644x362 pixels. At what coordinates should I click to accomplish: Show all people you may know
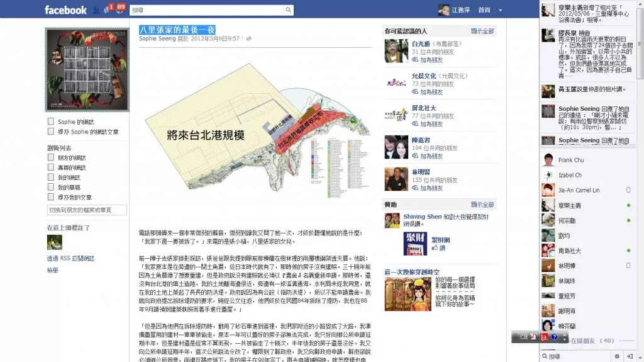click(x=482, y=31)
